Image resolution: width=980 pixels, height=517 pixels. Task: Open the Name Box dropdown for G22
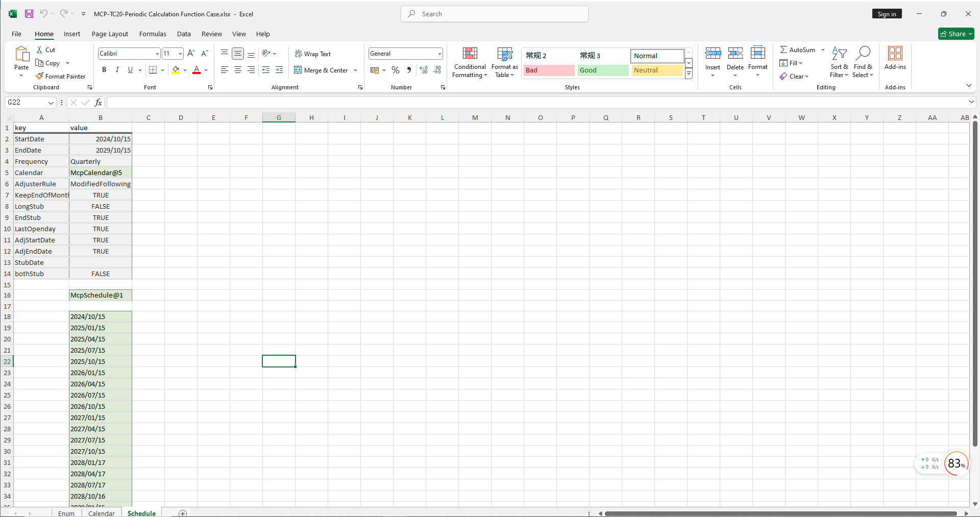51,103
